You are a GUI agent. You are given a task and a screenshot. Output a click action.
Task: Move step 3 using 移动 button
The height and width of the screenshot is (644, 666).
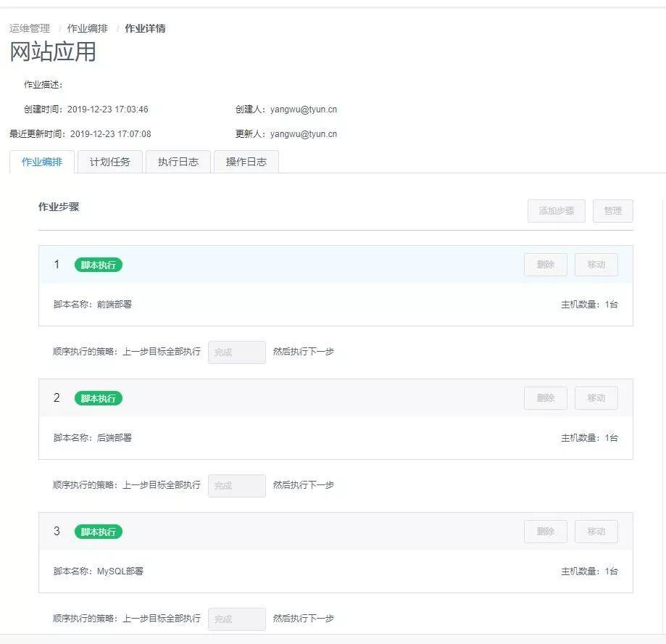(x=596, y=532)
